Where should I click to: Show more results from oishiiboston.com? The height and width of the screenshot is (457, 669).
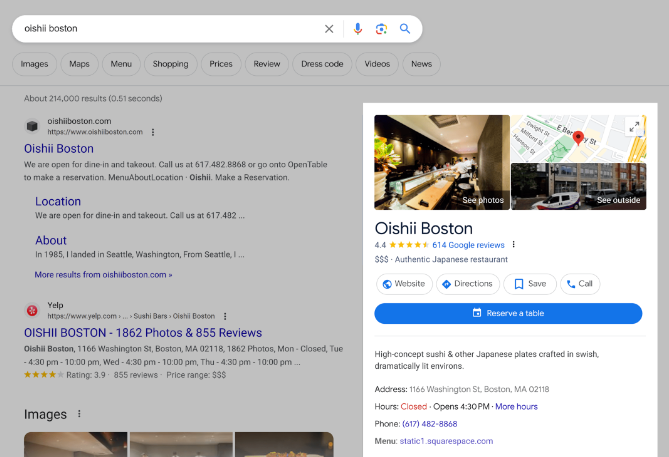(x=103, y=274)
